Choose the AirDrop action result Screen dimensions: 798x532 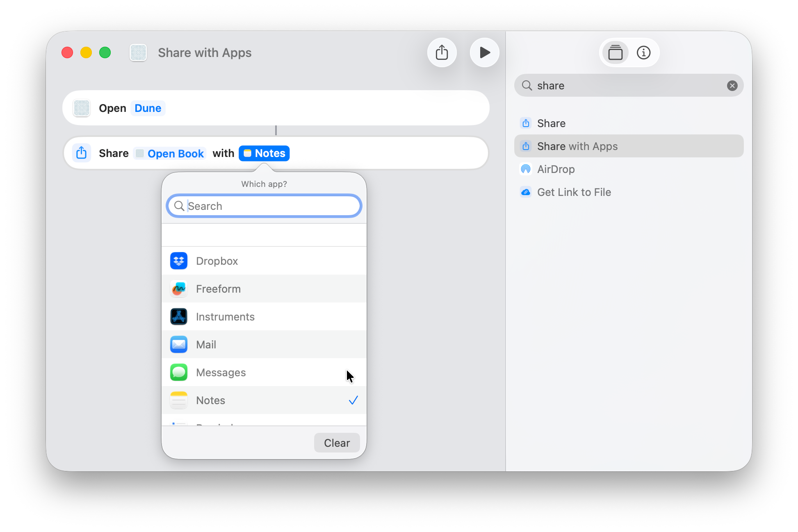(556, 169)
